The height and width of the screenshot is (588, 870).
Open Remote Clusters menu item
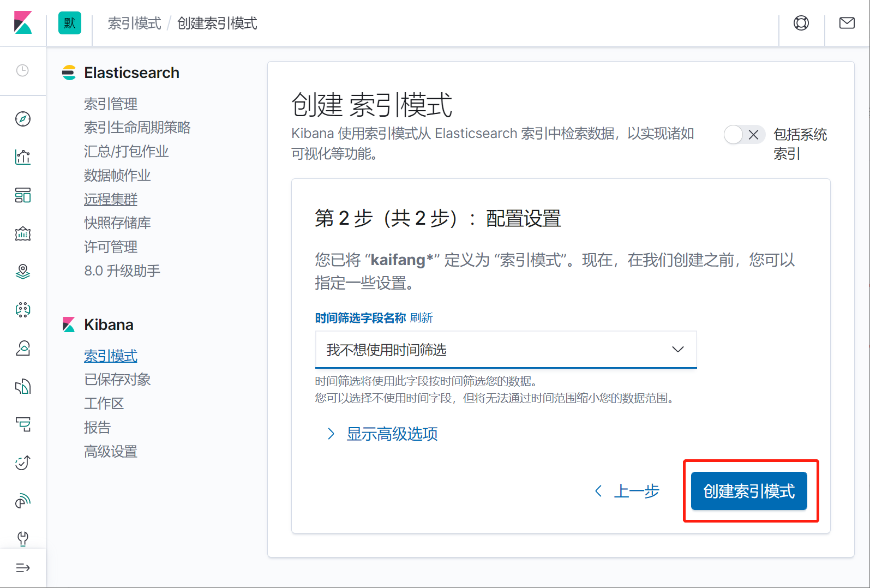(111, 199)
